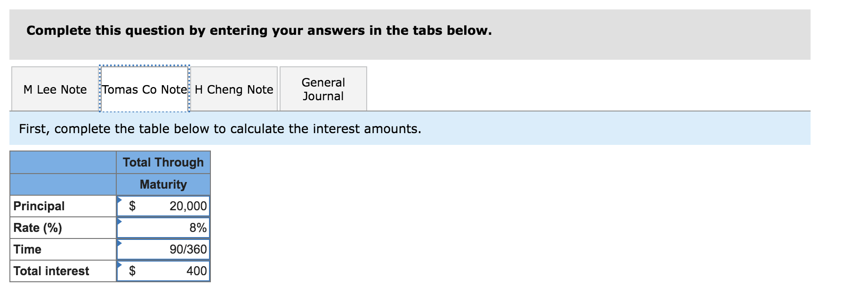
Task: Switch to the M Lee Note tab
Action: click(x=55, y=89)
